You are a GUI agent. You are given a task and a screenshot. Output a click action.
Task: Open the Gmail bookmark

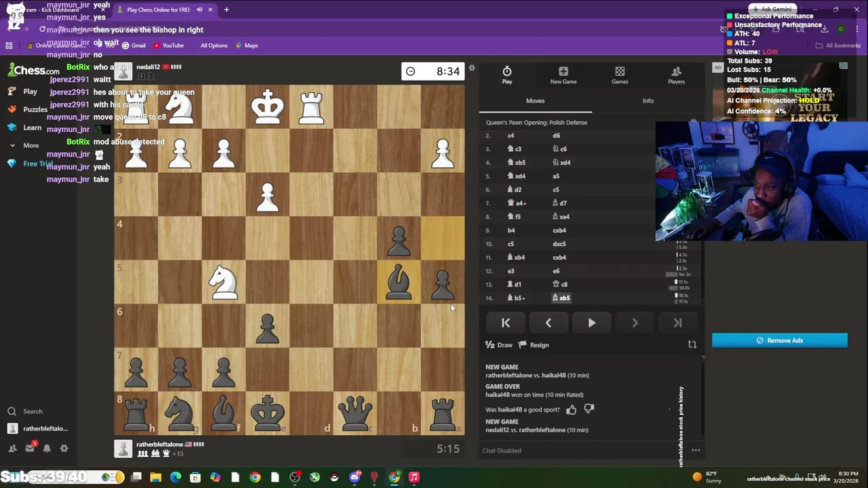134,45
